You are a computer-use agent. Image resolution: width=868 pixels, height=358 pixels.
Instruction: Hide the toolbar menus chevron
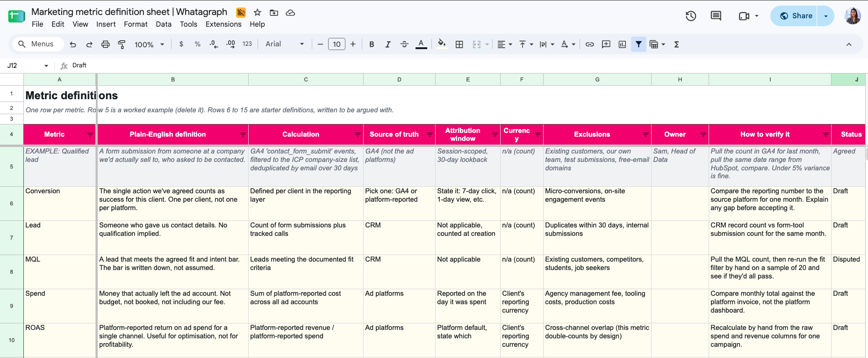[x=849, y=44]
